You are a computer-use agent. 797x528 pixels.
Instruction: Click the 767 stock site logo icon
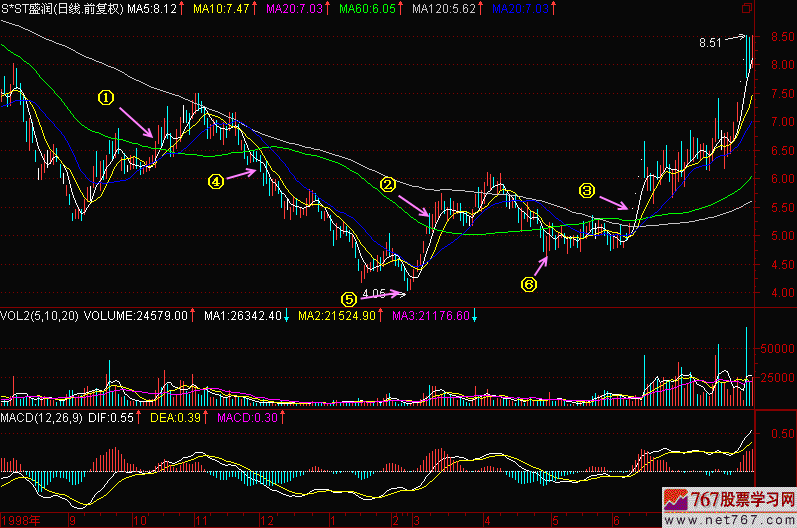tap(685, 500)
